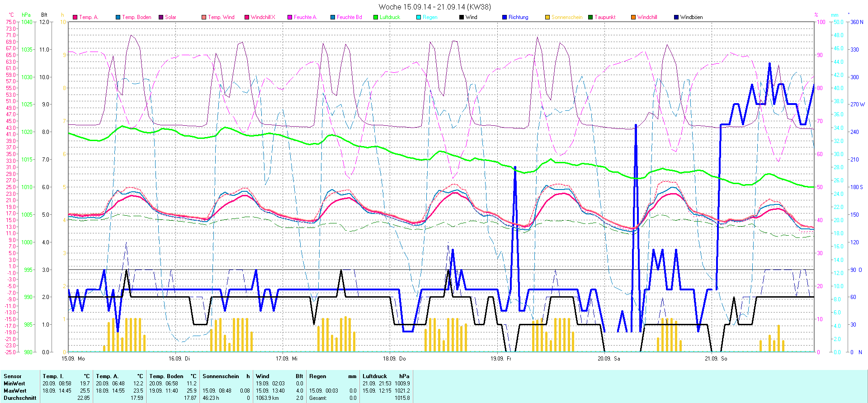Click the 15.09. Mo date marker
This screenshot has height=403, width=868.
point(73,358)
